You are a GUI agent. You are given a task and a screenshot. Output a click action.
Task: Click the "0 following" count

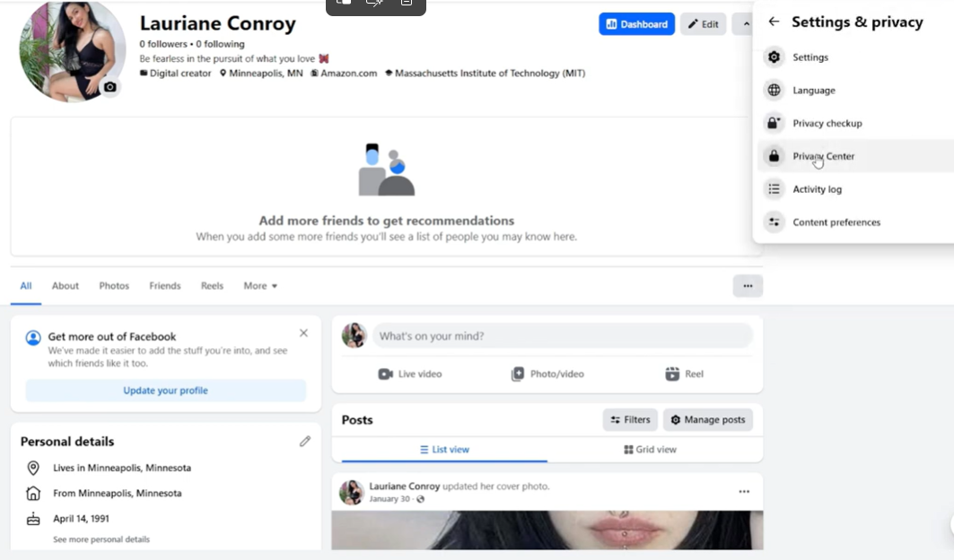point(220,44)
